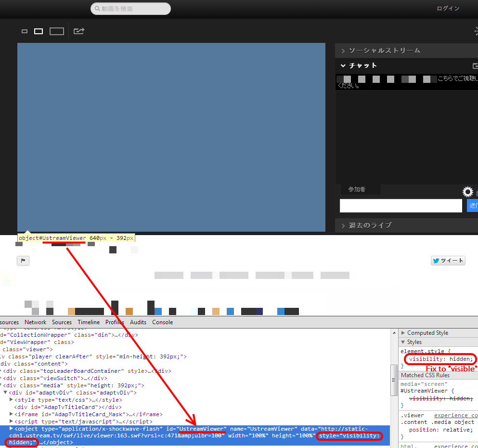Expand the 過去のライブ section
The width and height of the screenshot is (478, 448).
406,225
